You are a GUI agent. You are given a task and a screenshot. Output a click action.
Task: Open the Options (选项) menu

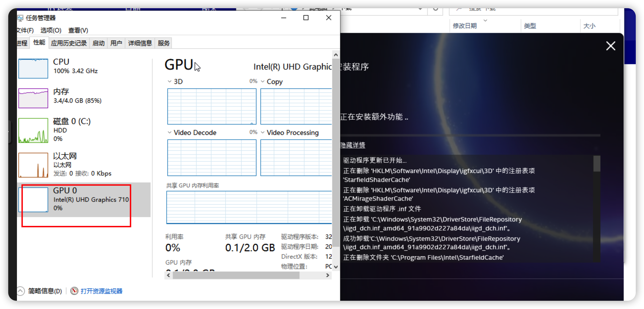tap(51, 30)
